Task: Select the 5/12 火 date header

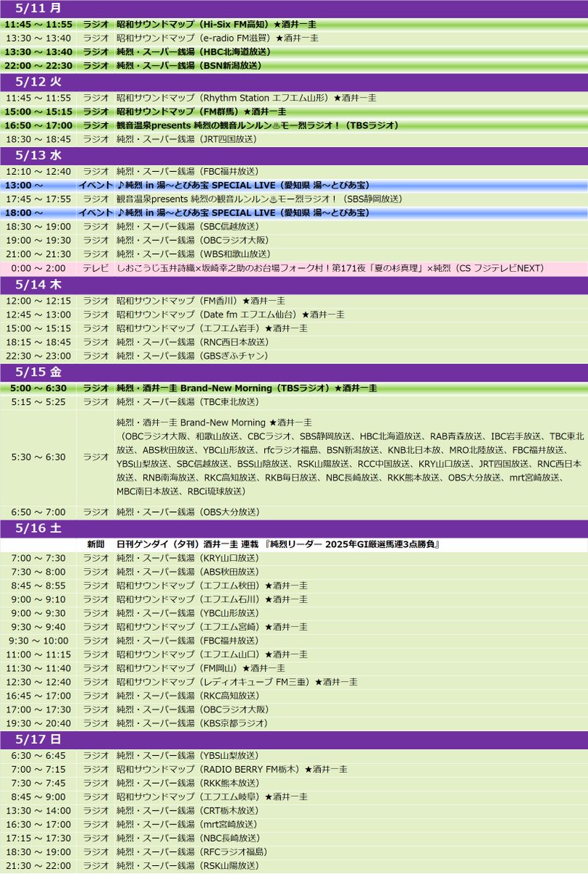Action: pyautogui.click(x=294, y=81)
